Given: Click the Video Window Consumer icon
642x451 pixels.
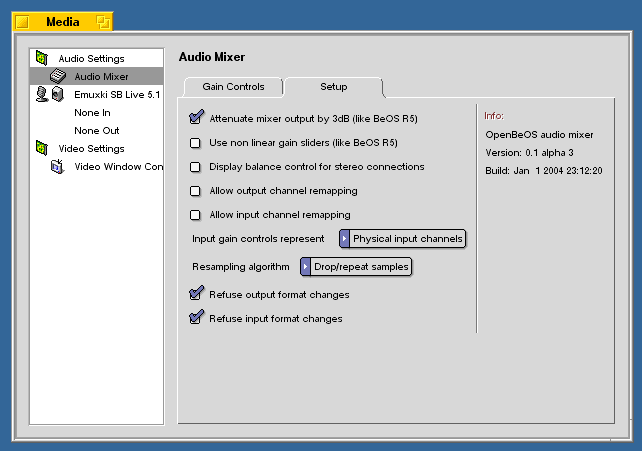Looking at the screenshot, I should (x=58, y=166).
